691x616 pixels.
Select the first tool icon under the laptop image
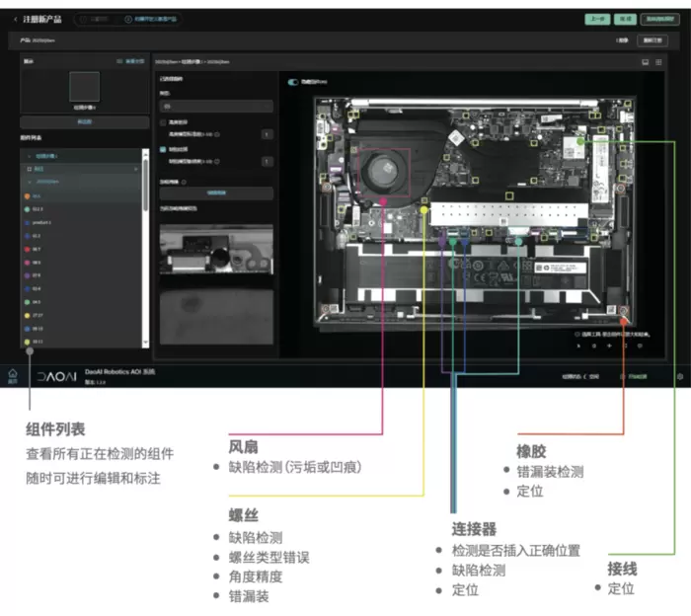point(579,346)
